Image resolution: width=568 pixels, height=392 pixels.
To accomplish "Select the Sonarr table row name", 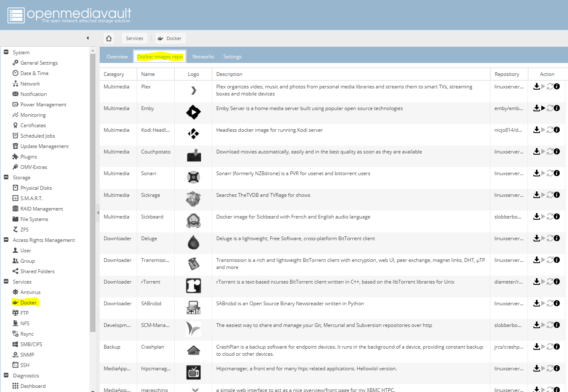I will coord(148,173).
